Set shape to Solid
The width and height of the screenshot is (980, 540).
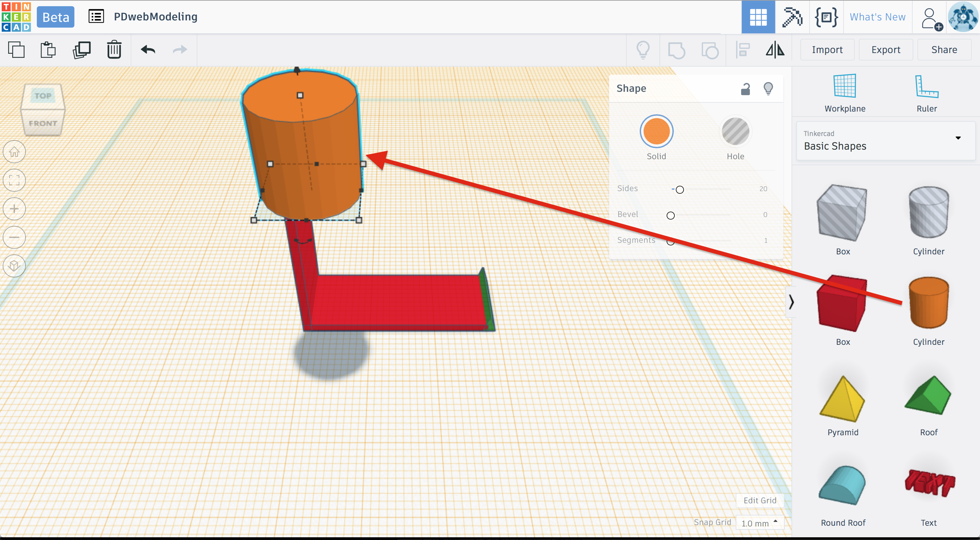tap(656, 132)
